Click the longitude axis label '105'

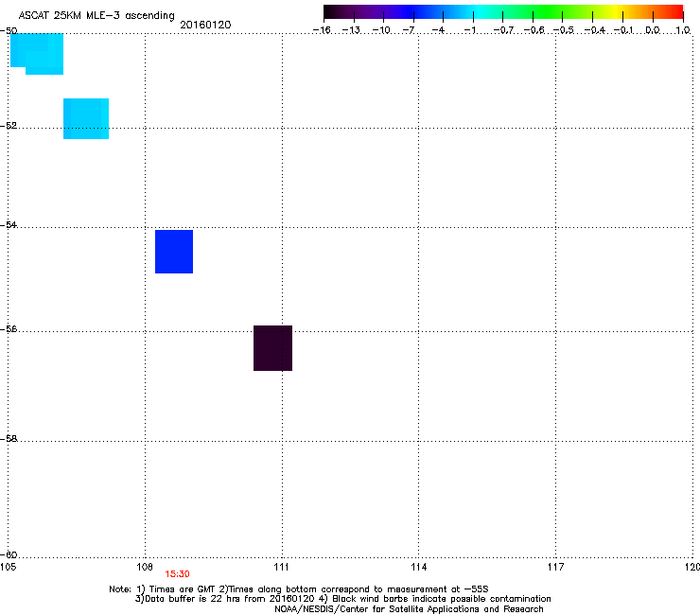pyautogui.click(x=8, y=567)
